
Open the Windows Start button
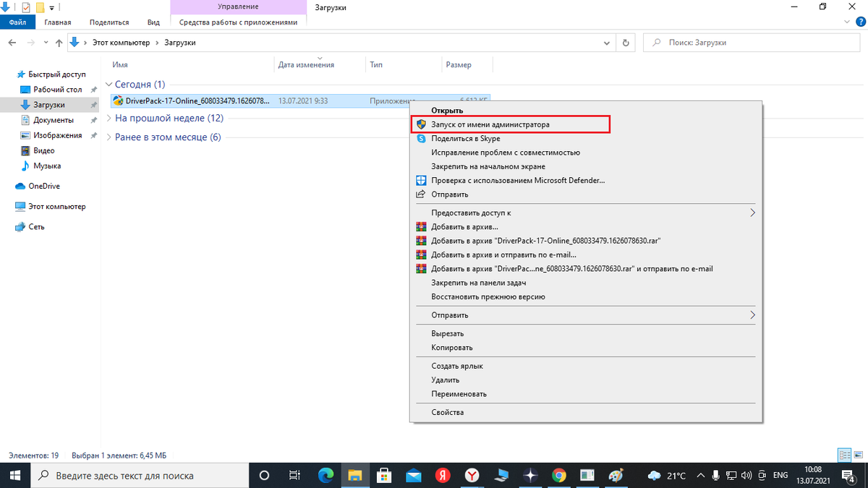pyautogui.click(x=14, y=476)
